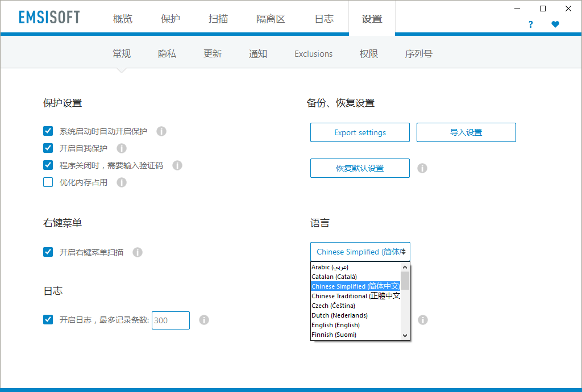The height and width of the screenshot is (392, 582).
Task: Pick Dutch (Nederlands) from list
Action: [x=356, y=315]
